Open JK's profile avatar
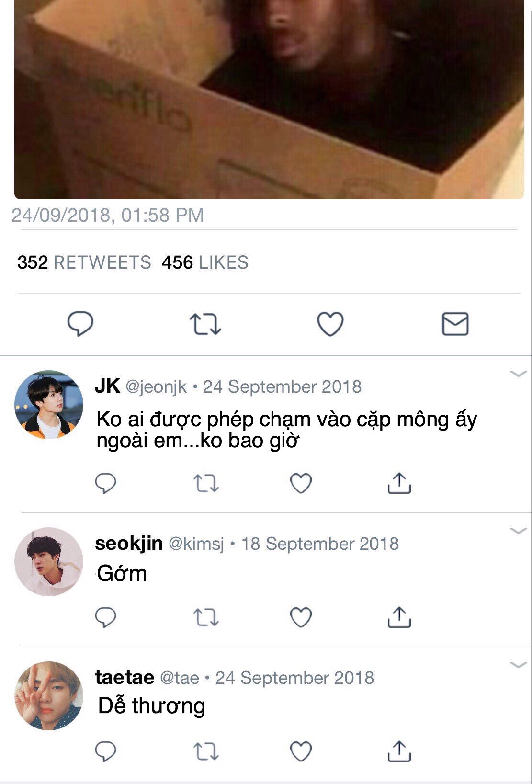 pos(49,405)
